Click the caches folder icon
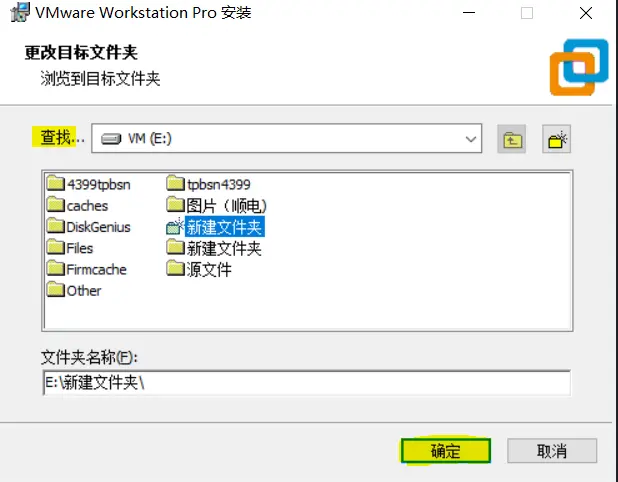618x482 pixels. (56, 205)
